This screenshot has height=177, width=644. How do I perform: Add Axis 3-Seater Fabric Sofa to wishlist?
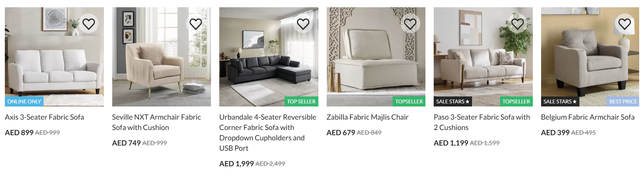click(x=89, y=24)
